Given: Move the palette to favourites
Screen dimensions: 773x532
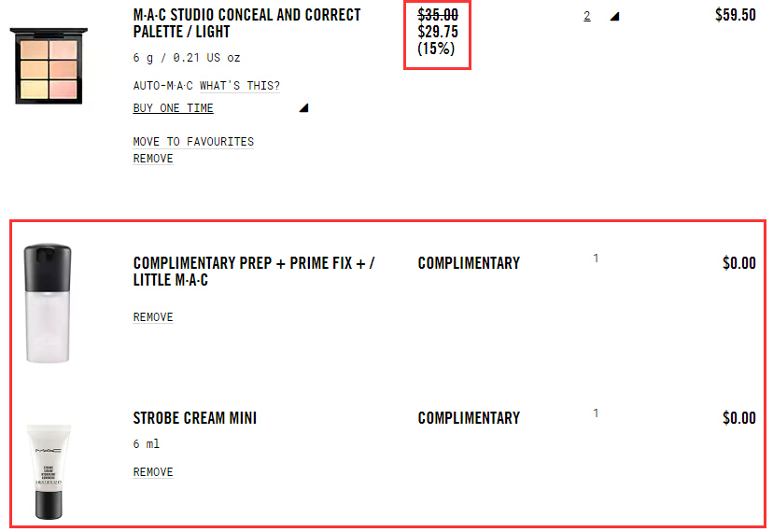Looking at the screenshot, I should [x=193, y=142].
